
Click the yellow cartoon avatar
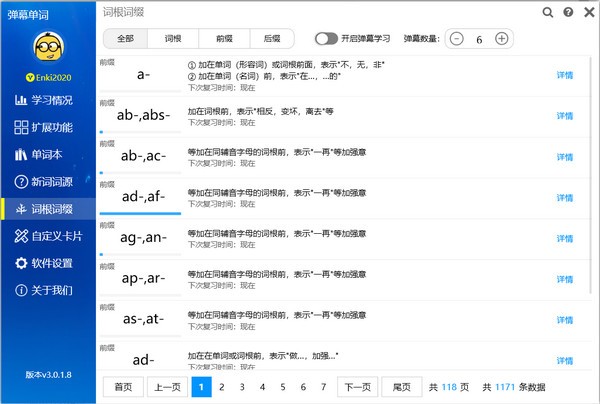coord(48,48)
